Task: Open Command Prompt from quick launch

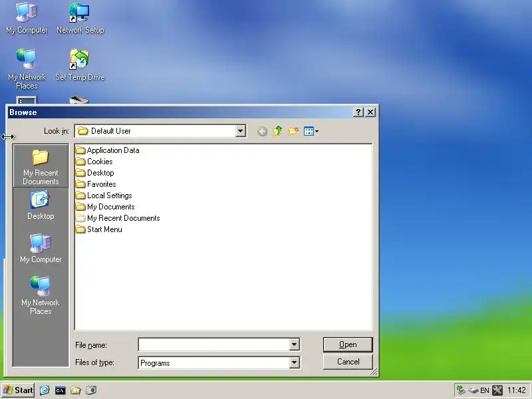Action: click(60, 390)
